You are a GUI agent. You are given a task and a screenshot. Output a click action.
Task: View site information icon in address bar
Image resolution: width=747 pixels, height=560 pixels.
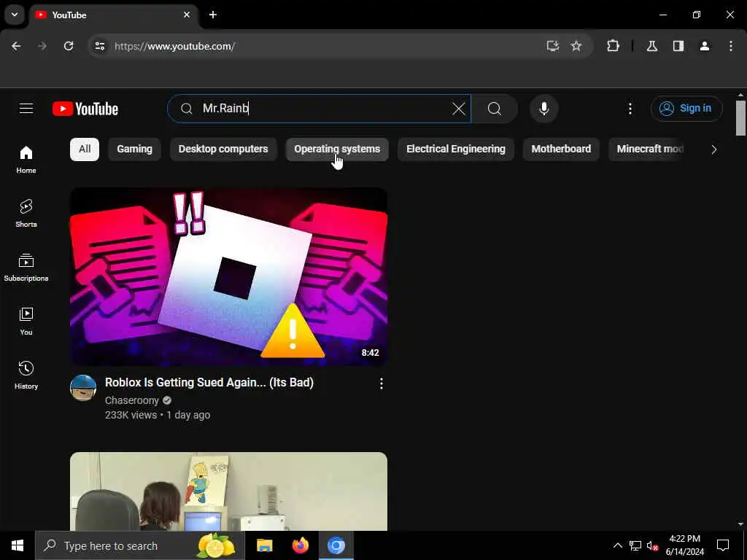click(x=99, y=46)
